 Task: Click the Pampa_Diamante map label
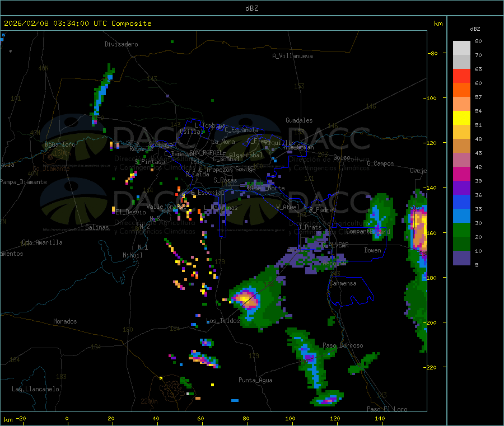pyautogui.click(x=24, y=182)
